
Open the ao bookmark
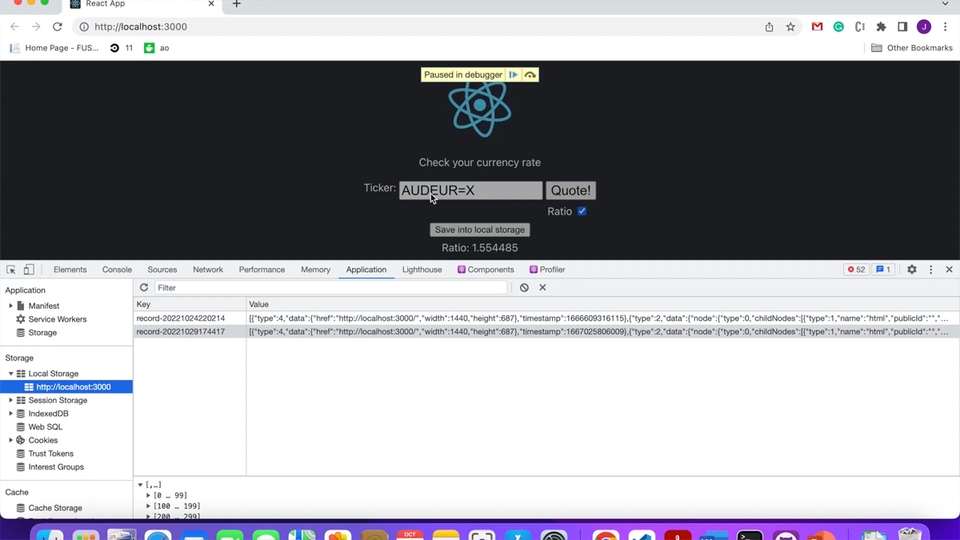click(x=157, y=48)
